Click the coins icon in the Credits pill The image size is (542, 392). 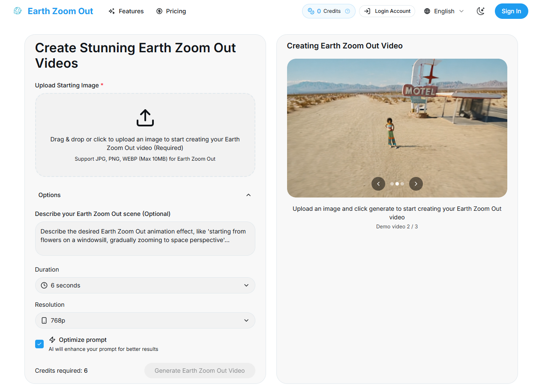pyautogui.click(x=311, y=11)
